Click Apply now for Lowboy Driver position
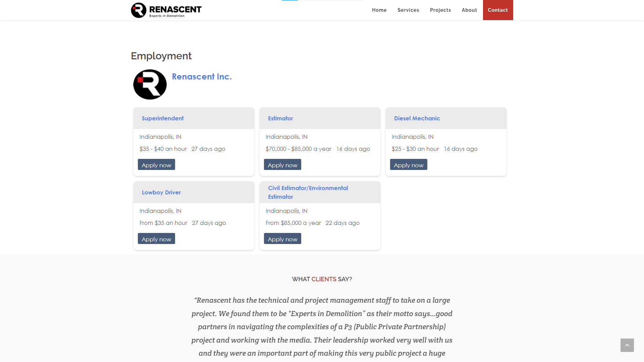Image resolution: width=644 pixels, height=362 pixels. pos(156,239)
